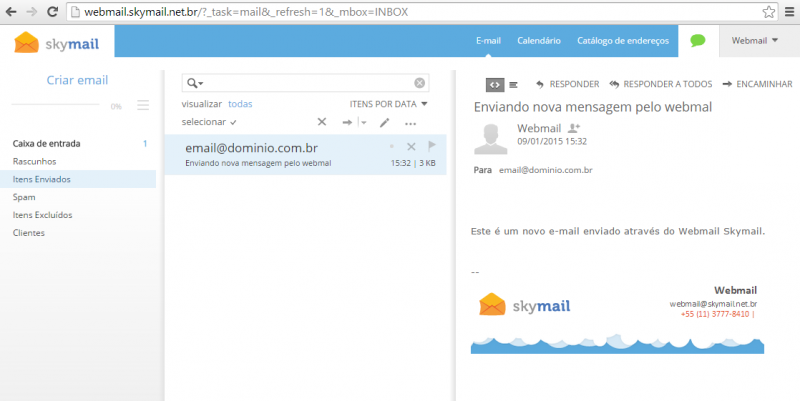The image size is (800, 401).
Task: Click the add contact icon beside Webmail
Action: (574, 129)
